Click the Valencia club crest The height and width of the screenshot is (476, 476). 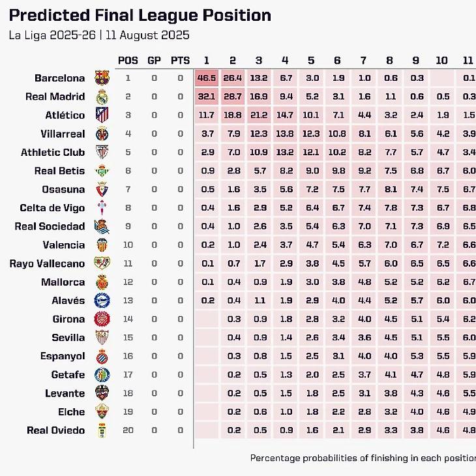point(102,245)
